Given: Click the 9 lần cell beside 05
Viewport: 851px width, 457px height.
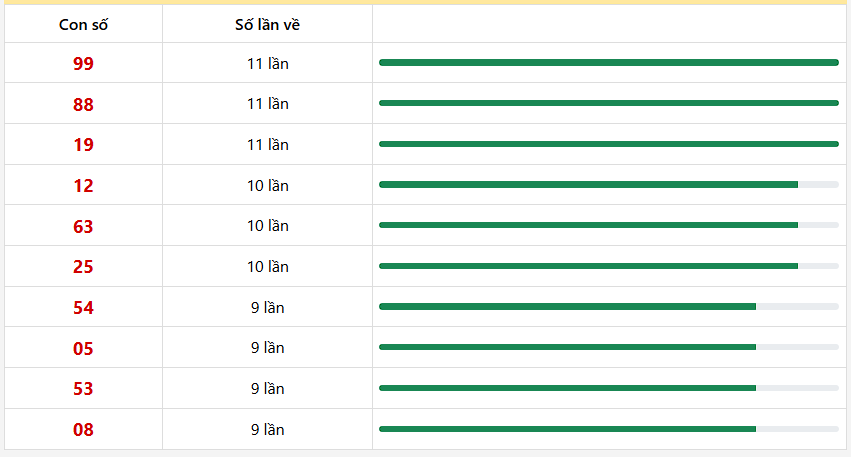Looking at the screenshot, I should pos(268,347).
